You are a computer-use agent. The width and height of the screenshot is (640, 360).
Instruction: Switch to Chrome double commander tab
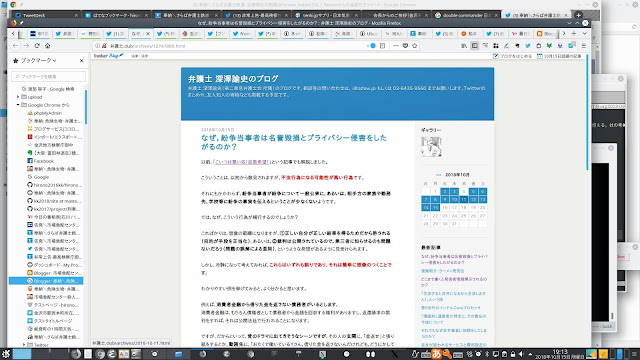(466, 15)
